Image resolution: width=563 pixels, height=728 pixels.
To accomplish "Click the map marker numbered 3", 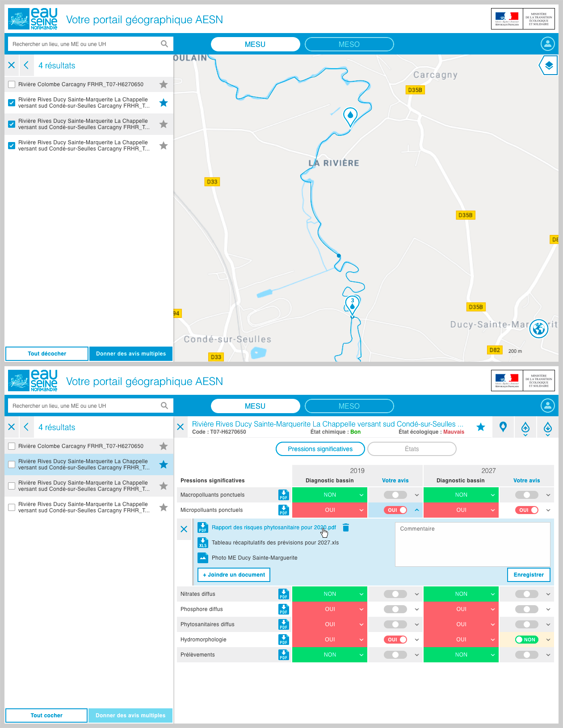I will coord(352,304).
